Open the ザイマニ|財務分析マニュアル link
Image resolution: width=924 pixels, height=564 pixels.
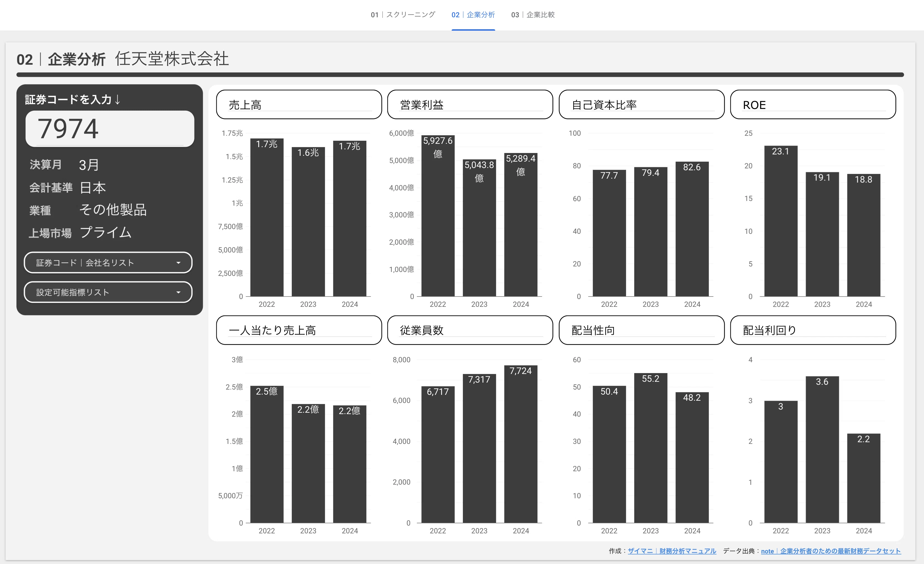point(672,551)
